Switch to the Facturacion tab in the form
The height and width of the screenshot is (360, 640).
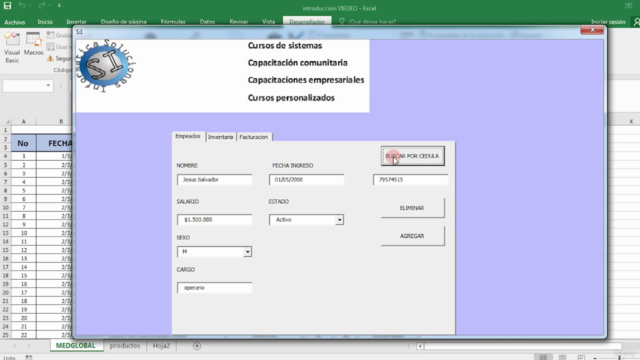(254, 137)
